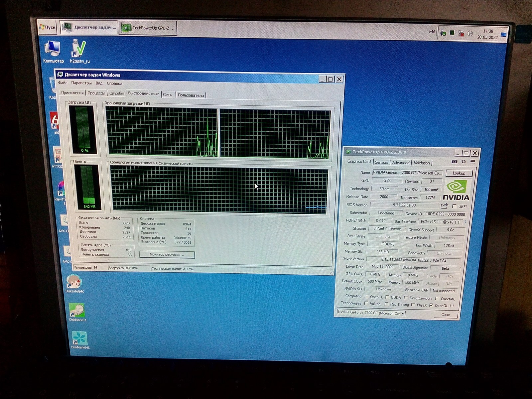Click the green Task Manager tray icon

pos(452,33)
